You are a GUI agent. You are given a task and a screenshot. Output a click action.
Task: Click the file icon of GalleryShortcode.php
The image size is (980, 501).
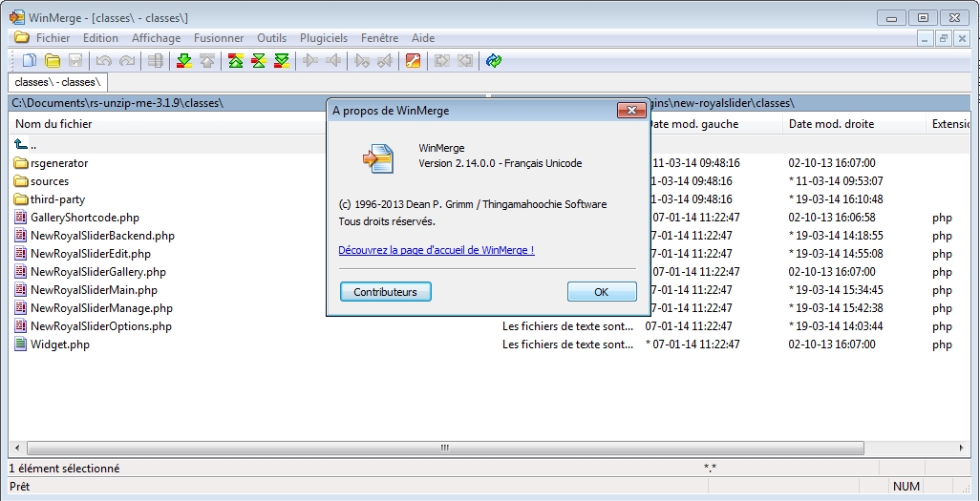pyautogui.click(x=21, y=218)
